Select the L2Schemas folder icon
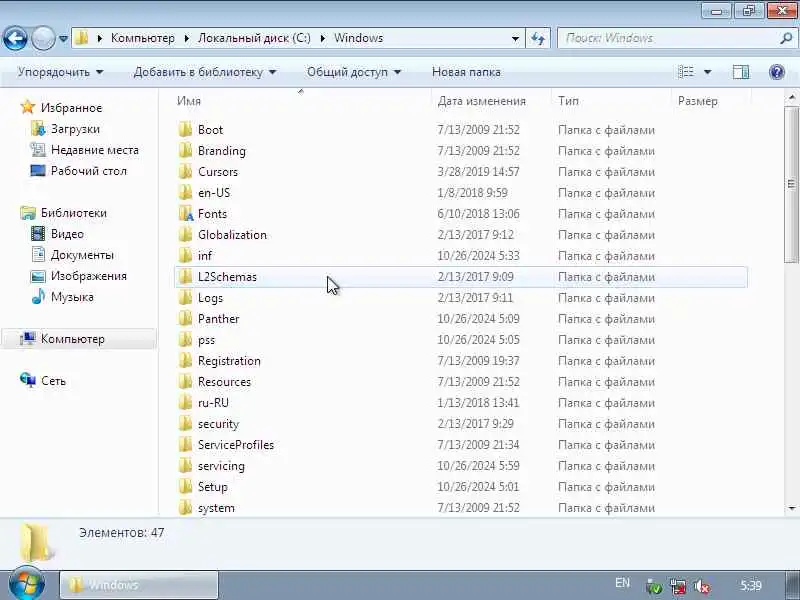800x600 pixels. 185,277
